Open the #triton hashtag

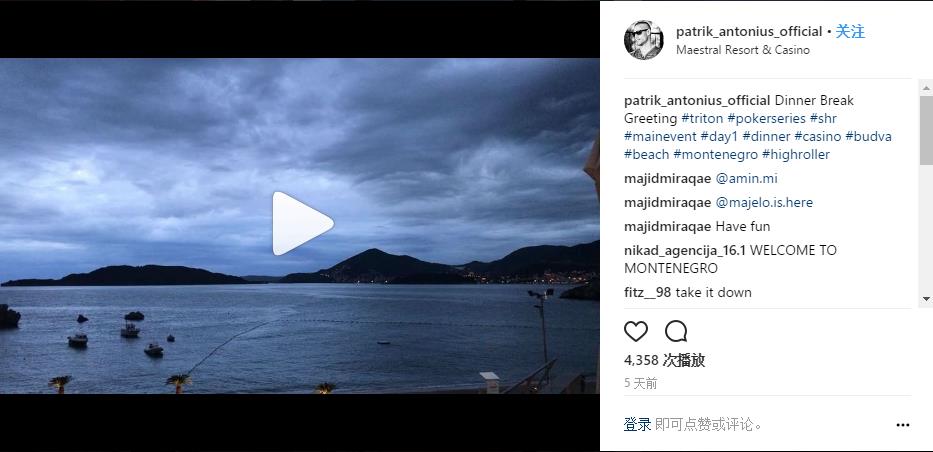[x=702, y=118]
